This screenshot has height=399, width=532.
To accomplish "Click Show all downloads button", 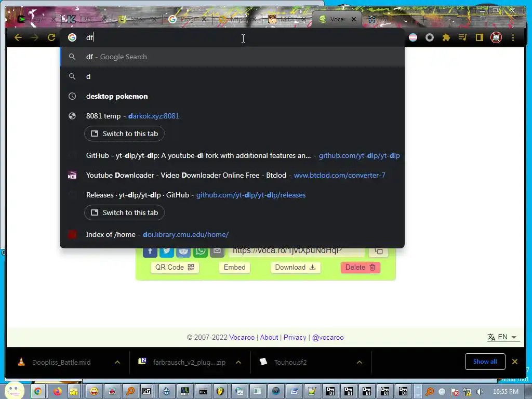I will click(x=485, y=362).
